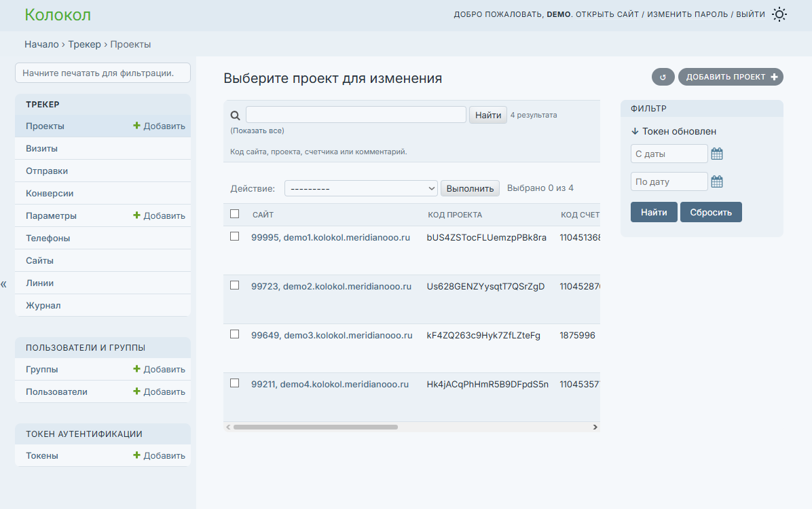Image resolution: width=812 pixels, height=509 pixels.
Task: Click Добавить next to Пользователи
Action: pos(159,392)
